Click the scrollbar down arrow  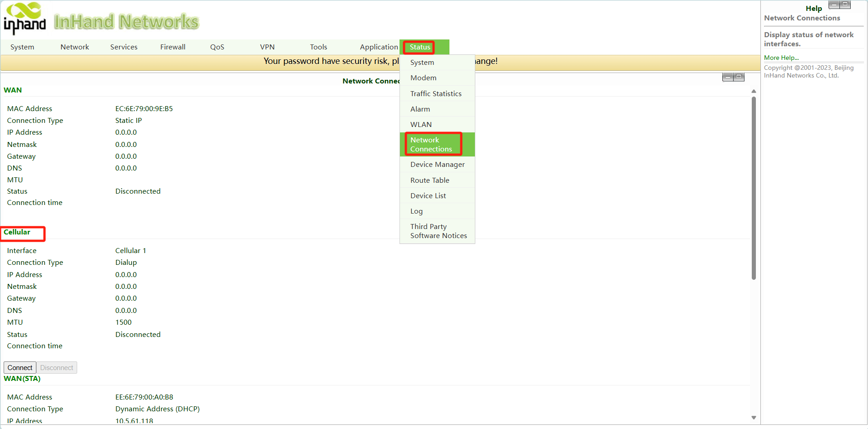coord(754,418)
